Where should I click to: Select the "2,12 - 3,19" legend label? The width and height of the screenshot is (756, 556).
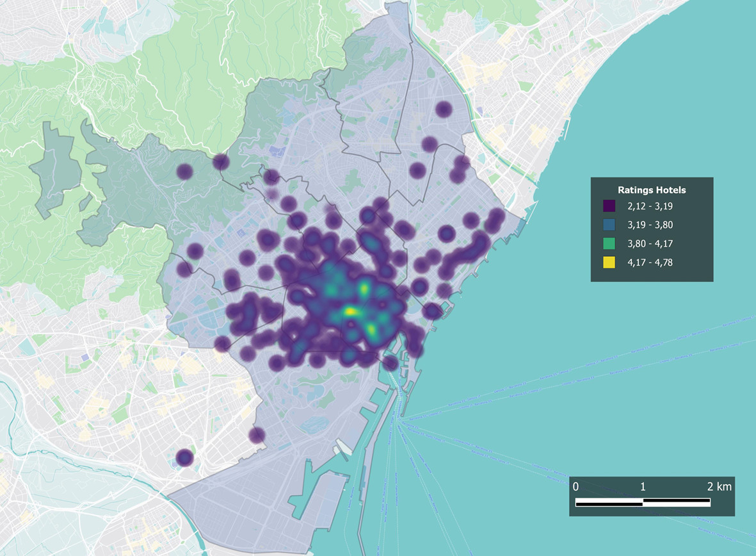pyautogui.click(x=650, y=206)
